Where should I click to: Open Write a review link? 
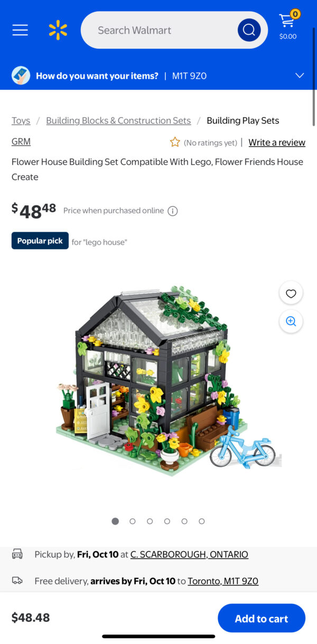[x=277, y=142]
